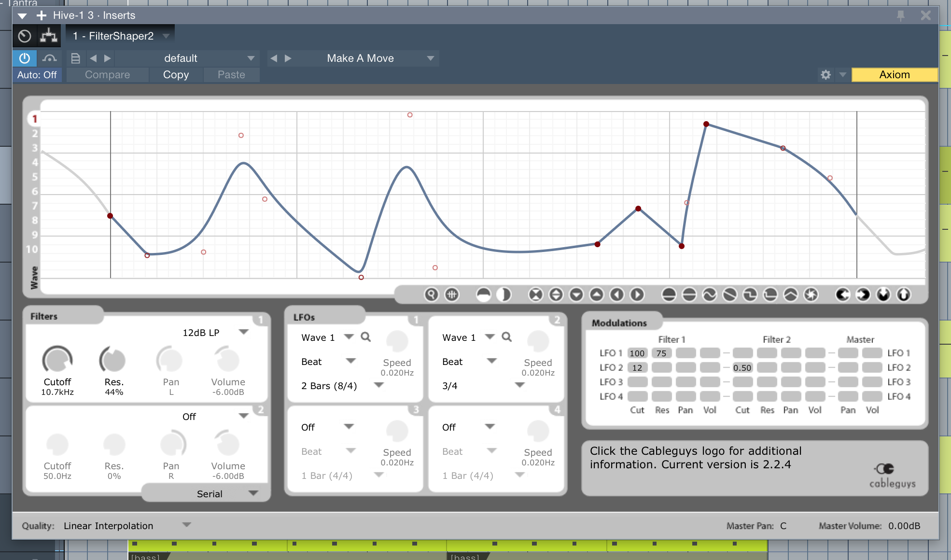Toggle the Auto: Off automation button

37,75
